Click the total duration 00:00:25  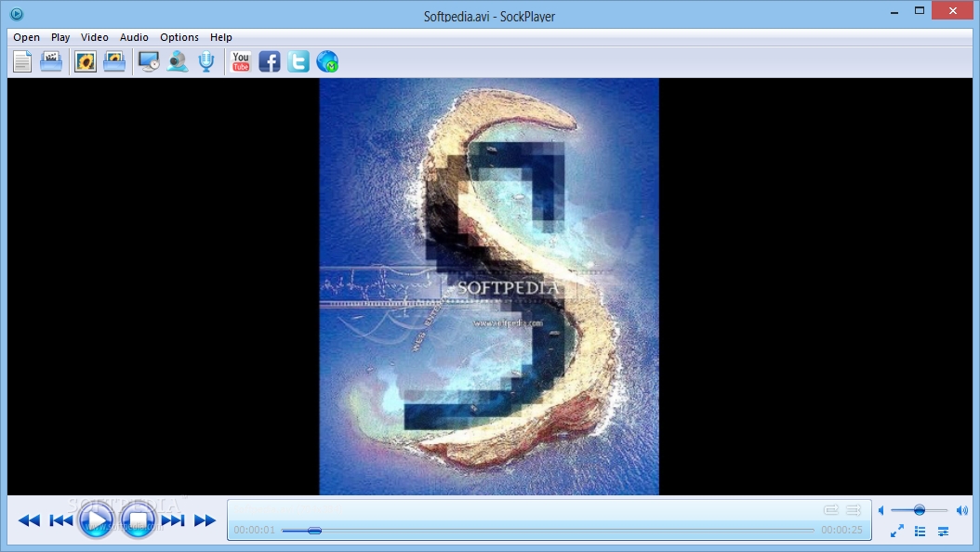click(841, 530)
